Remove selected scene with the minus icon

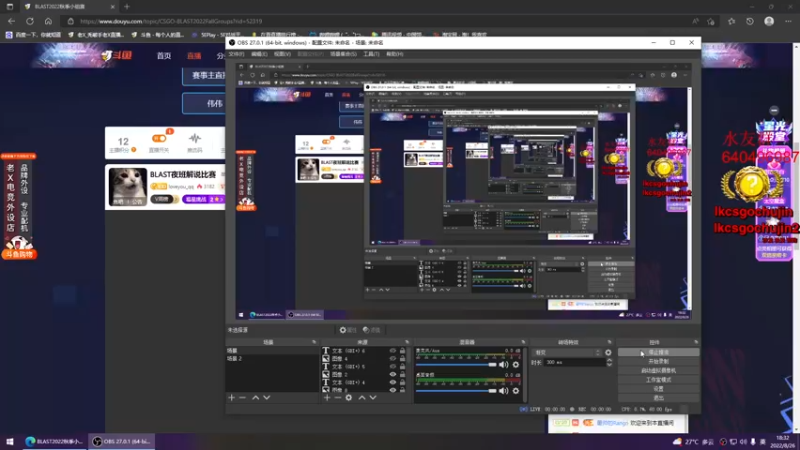click(x=243, y=397)
